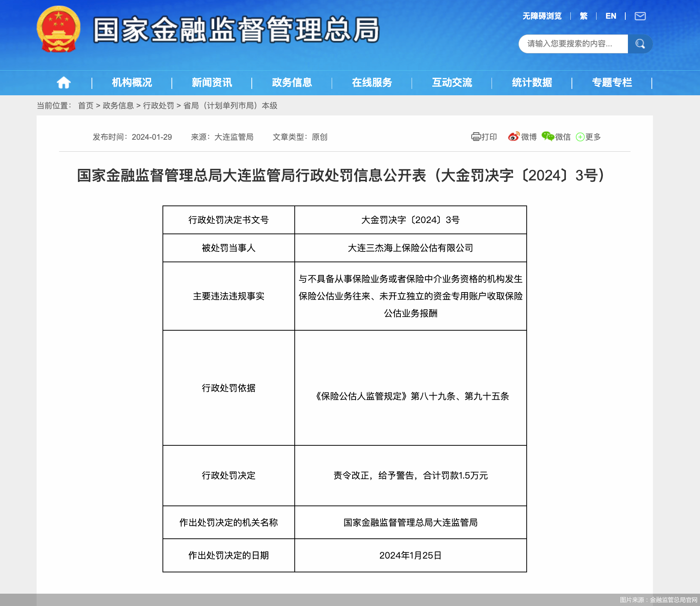Click article type 原创
Screen dimensions: 700x606
(319, 137)
